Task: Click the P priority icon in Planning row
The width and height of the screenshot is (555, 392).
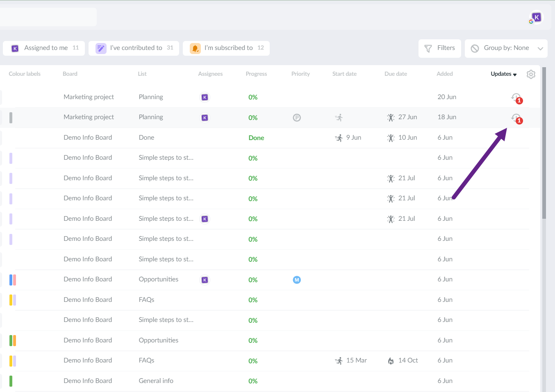Action: (297, 118)
